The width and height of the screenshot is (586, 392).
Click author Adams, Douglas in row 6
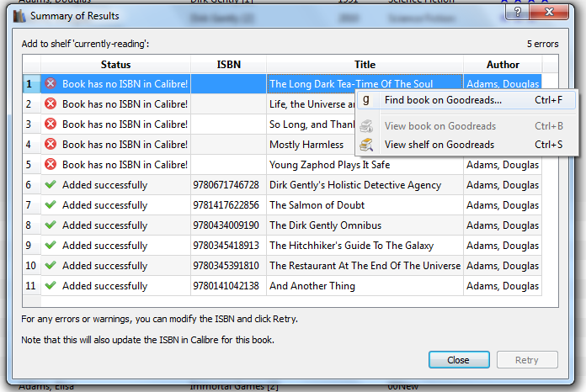pos(503,184)
